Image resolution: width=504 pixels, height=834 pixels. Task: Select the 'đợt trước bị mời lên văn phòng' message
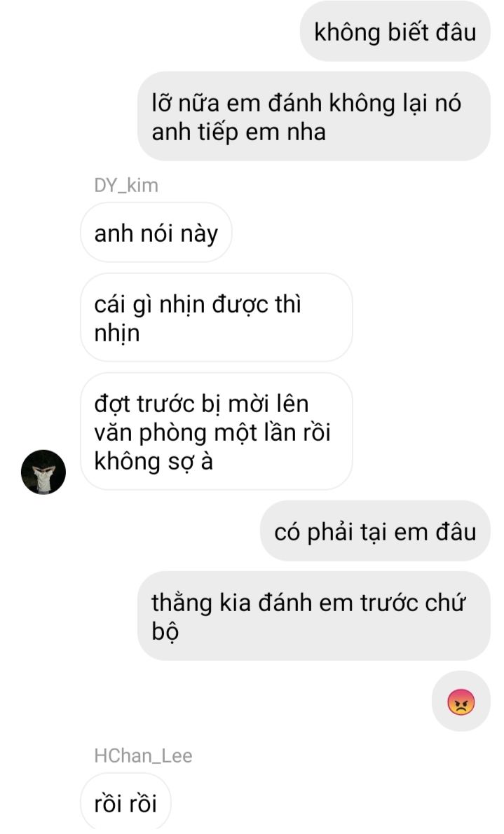point(216,431)
